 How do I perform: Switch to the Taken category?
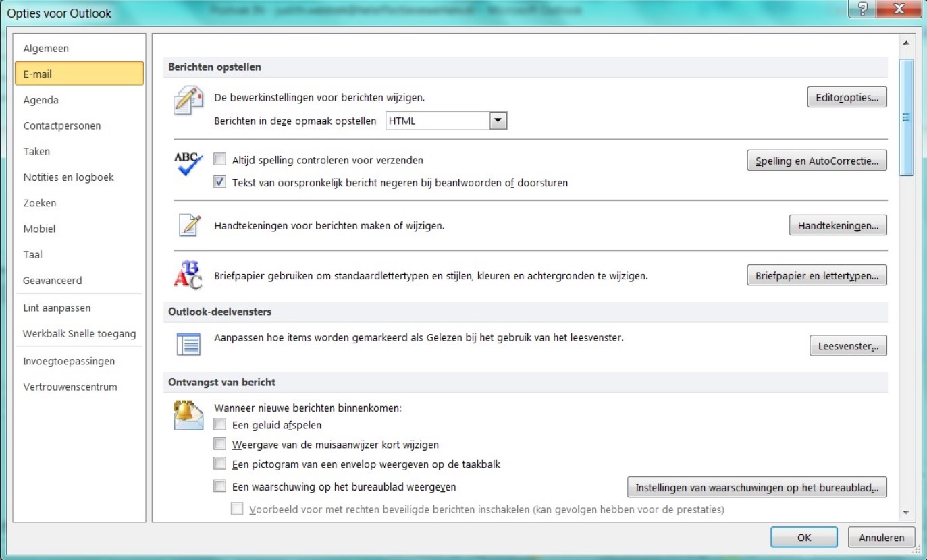point(80,151)
